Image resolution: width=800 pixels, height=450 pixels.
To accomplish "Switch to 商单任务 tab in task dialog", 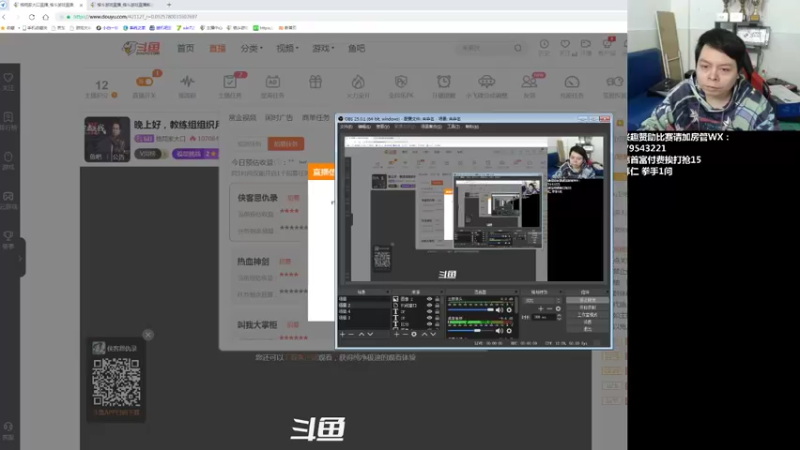I will (x=316, y=118).
